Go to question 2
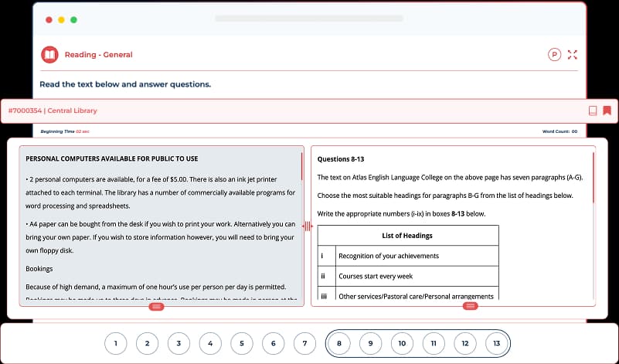Screen dimensions: 619x364 [147, 343]
